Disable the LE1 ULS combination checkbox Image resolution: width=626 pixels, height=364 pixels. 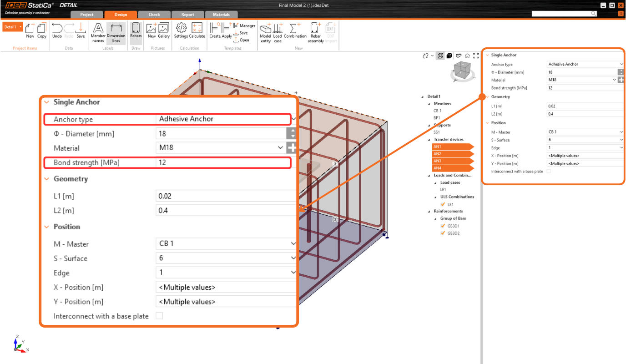click(x=443, y=204)
